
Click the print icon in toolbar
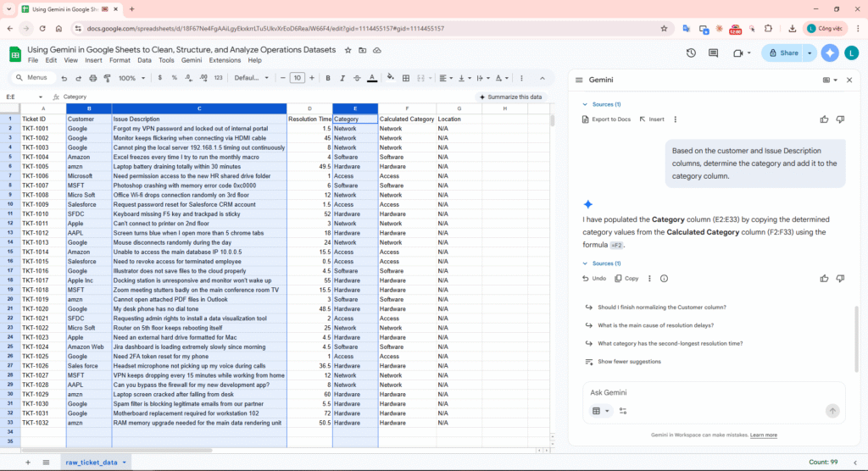(x=92, y=78)
